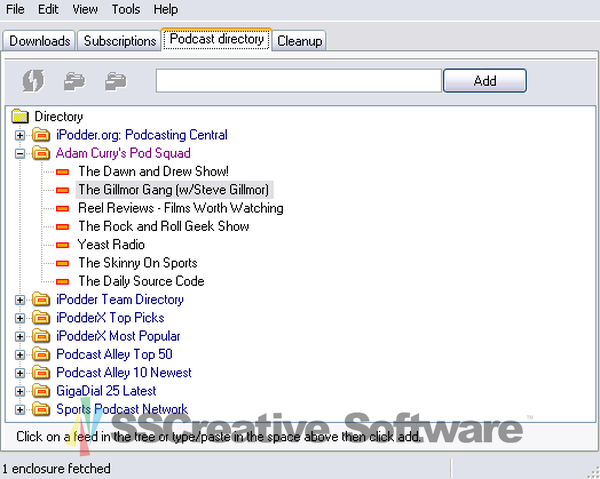Expand Sports Podcast Network node
The height and width of the screenshot is (479, 600).
(20, 410)
